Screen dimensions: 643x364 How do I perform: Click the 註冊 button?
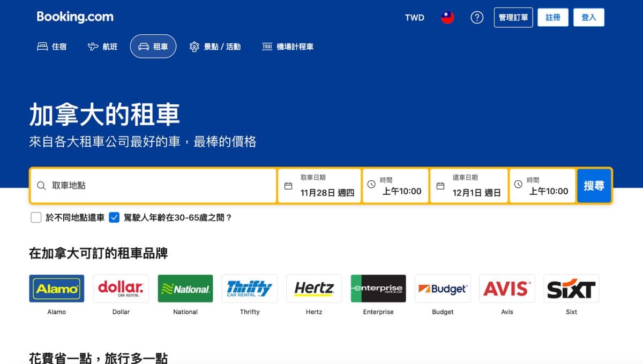553,18
